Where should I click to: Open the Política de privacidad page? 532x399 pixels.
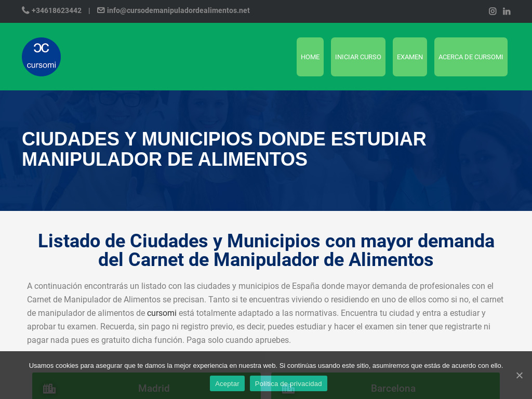coord(288,383)
